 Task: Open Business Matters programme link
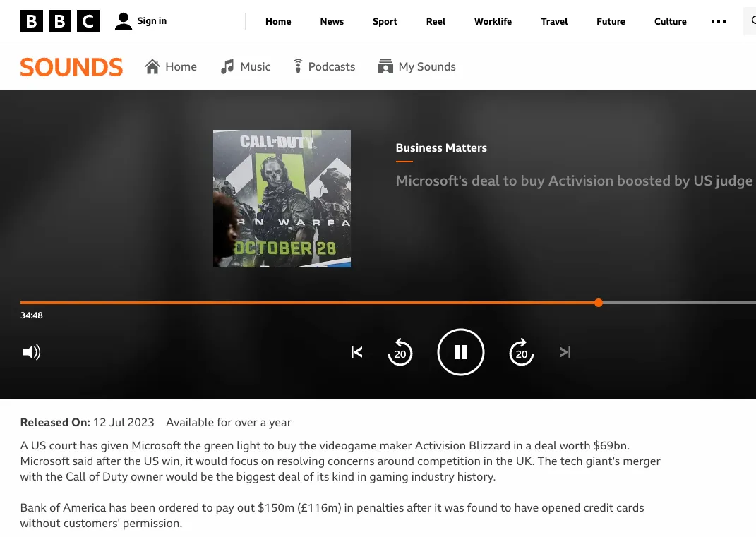(x=441, y=148)
